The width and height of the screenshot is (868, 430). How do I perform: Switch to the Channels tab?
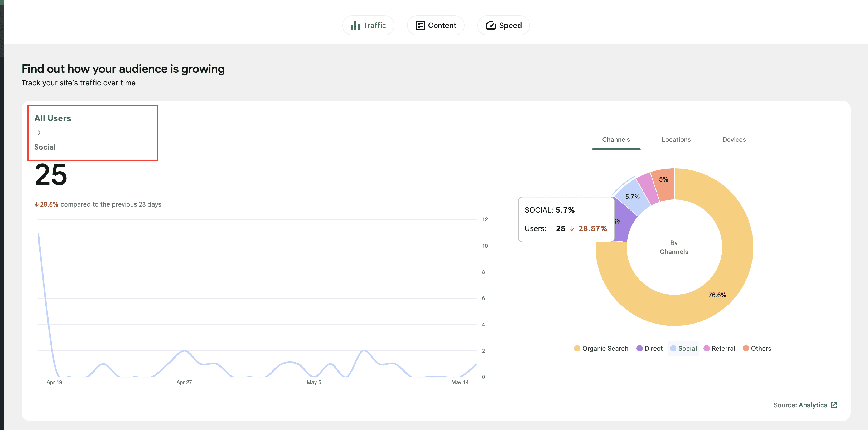pyautogui.click(x=616, y=139)
